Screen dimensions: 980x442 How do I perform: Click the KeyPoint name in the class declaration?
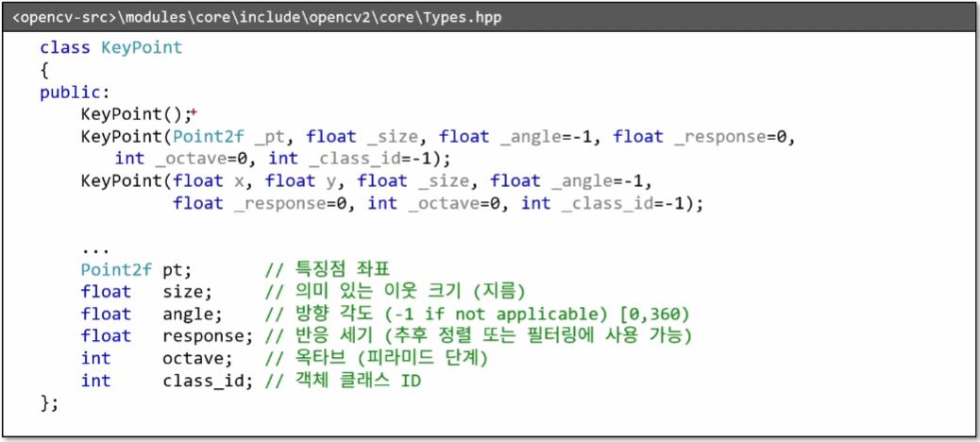(x=142, y=48)
